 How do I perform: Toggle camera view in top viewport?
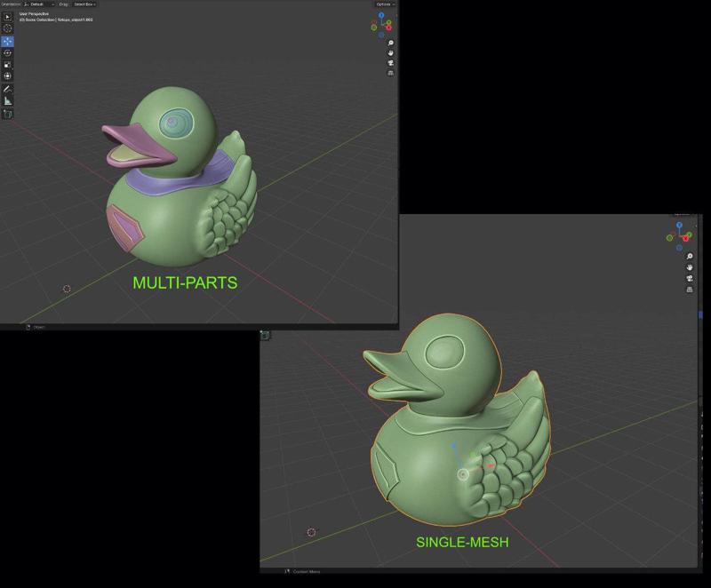click(x=390, y=63)
